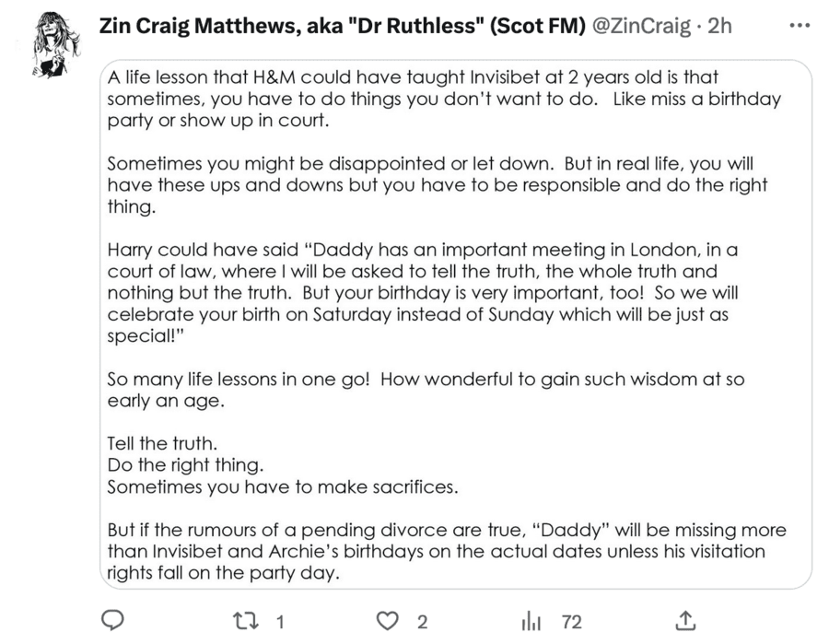
Task: Open the three-dot more options menu
Action: (798, 26)
